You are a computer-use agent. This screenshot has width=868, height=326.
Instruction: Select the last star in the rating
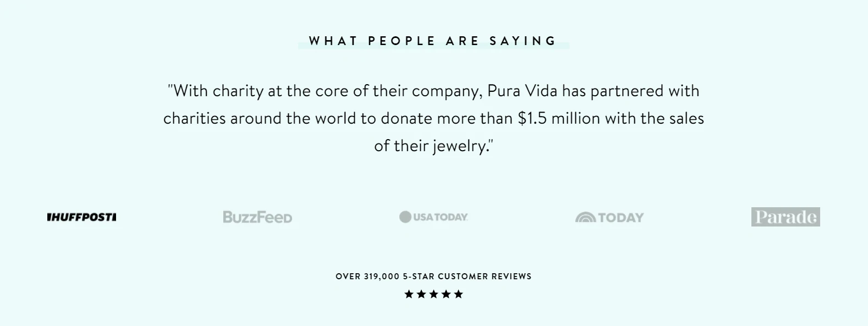point(459,294)
